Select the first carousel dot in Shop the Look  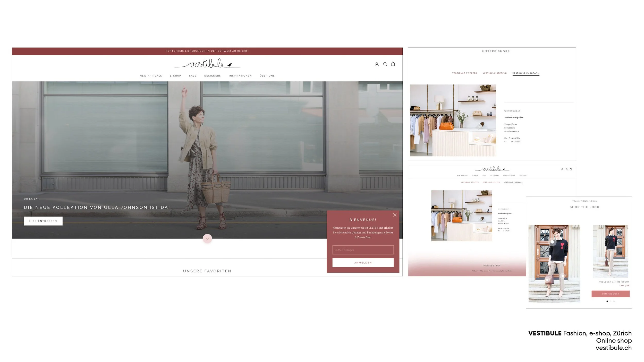[x=607, y=301]
